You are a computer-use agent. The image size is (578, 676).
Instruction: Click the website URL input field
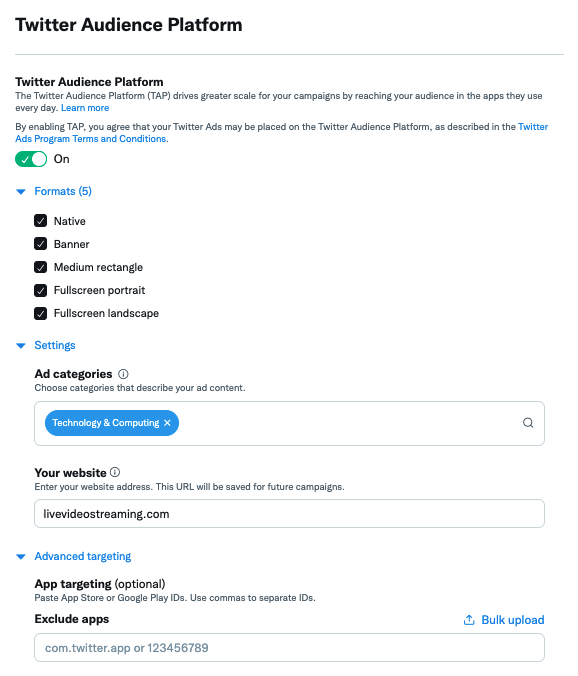[289, 513]
